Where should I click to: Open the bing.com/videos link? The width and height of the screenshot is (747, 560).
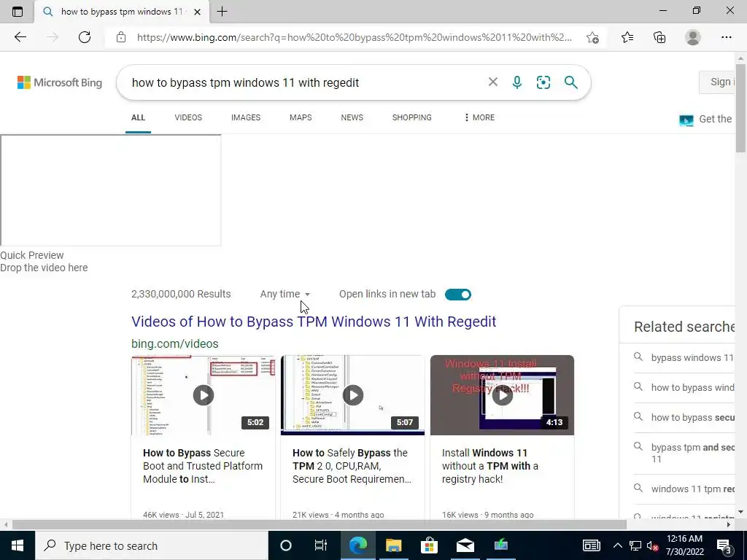[x=175, y=344]
